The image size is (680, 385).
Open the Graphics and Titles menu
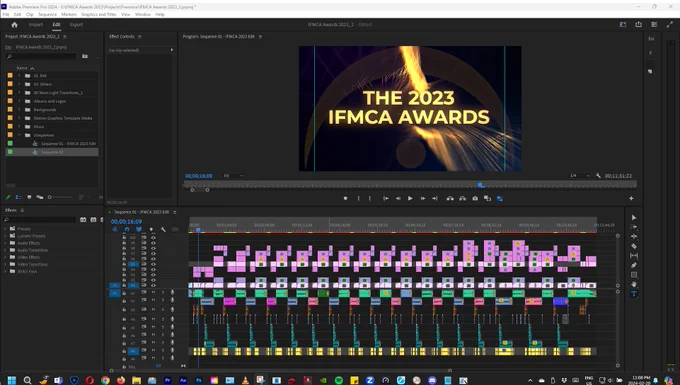click(x=98, y=14)
